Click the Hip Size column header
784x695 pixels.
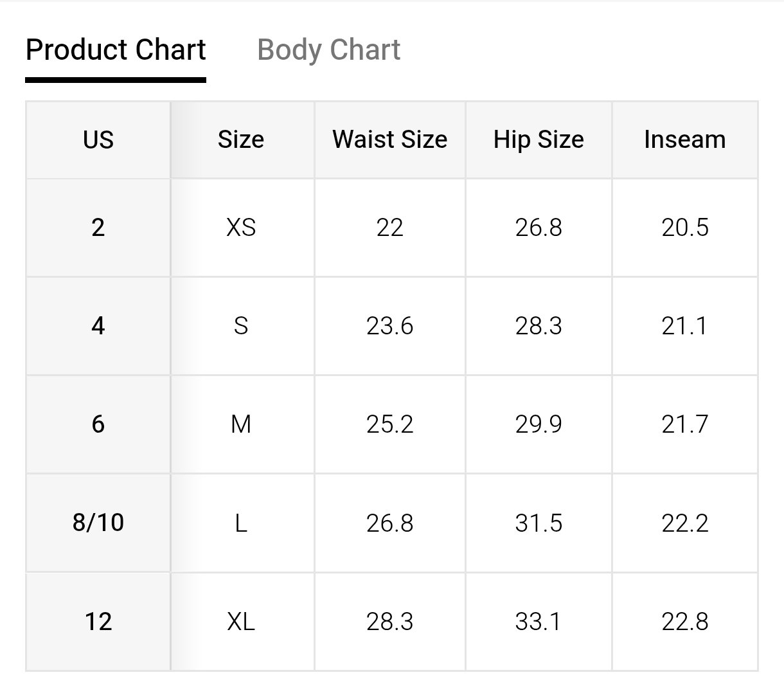(x=539, y=140)
